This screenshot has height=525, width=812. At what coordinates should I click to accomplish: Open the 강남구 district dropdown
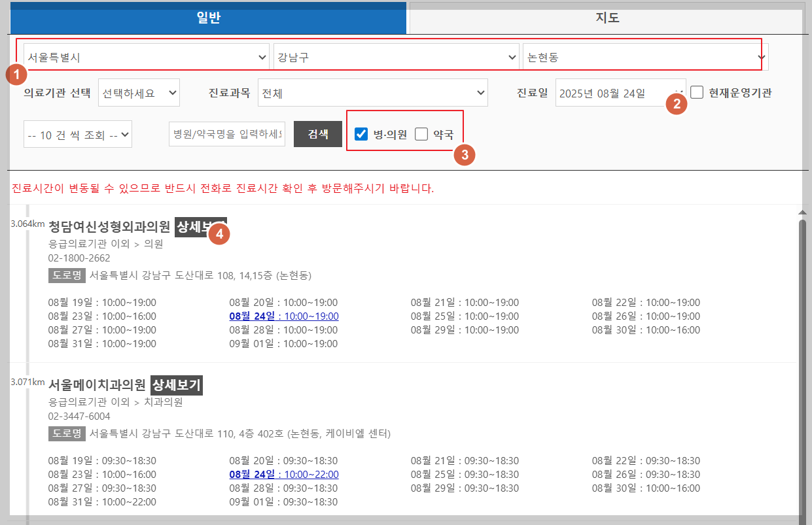397,57
